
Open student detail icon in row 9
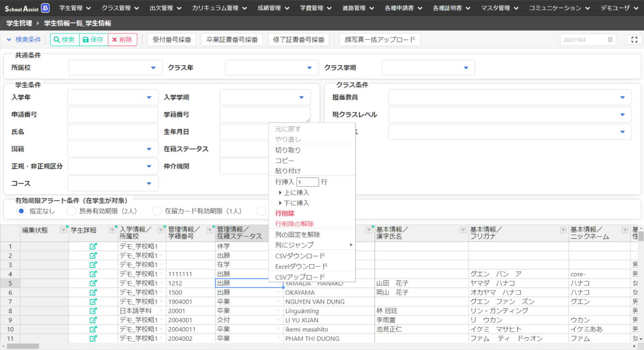tap(93, 320)
